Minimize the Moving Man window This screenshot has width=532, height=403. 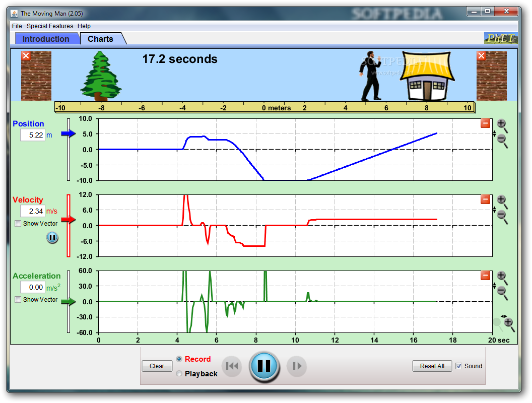[x=474, y=12]
